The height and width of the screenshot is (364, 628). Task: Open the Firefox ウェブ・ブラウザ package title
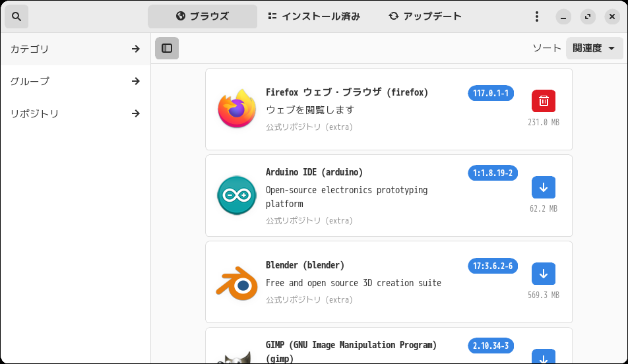click(x=347, y=92)
